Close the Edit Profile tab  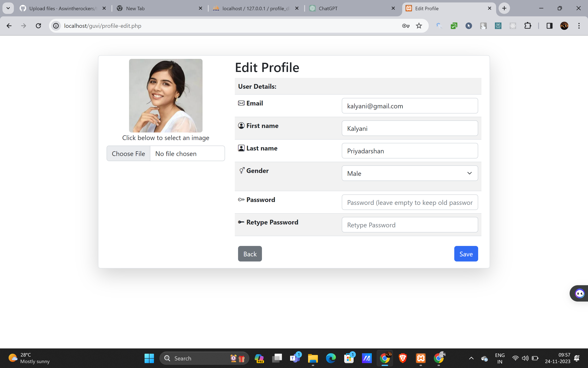[490, 9]
